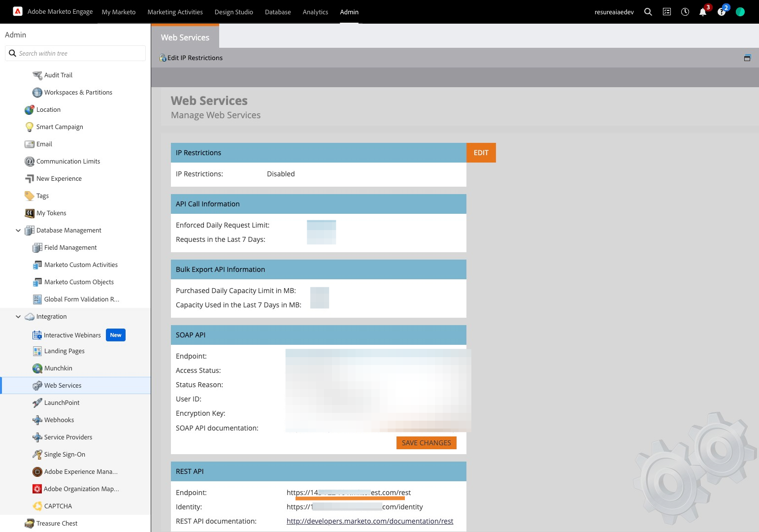This screenshot has width=759, height=532.
Task: Click the Email envelope icon
Action: (x=30, y=144)
